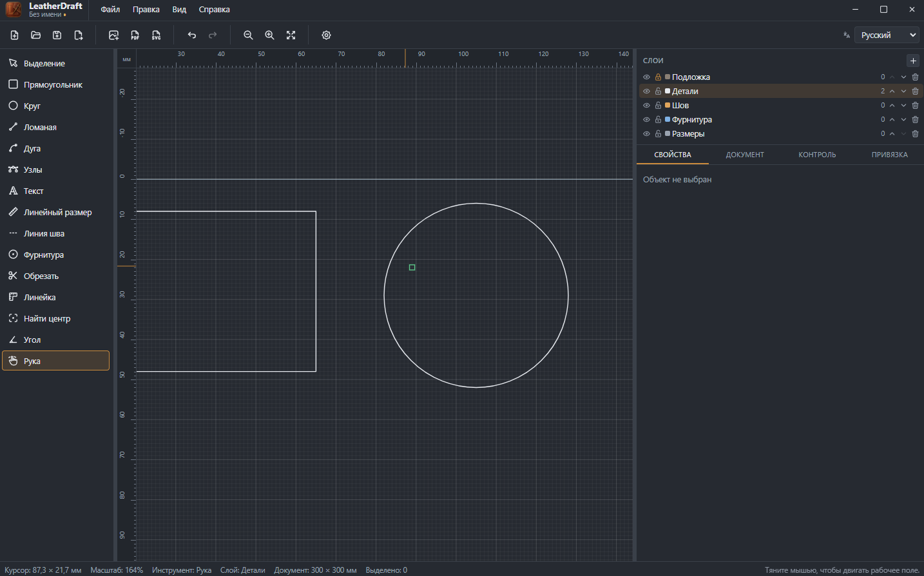
Task: Pick the Ломаная polyline tool
Action: (x=55, y=127)
